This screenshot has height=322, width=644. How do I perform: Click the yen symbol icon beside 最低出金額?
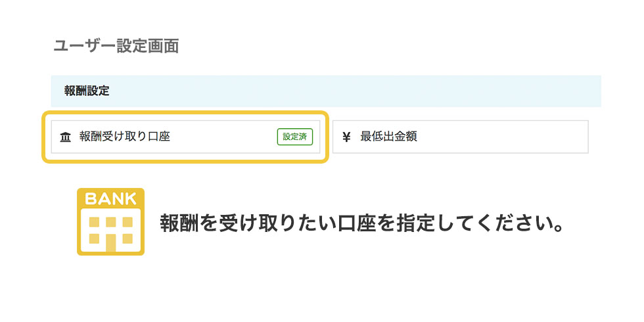(347, 137)
